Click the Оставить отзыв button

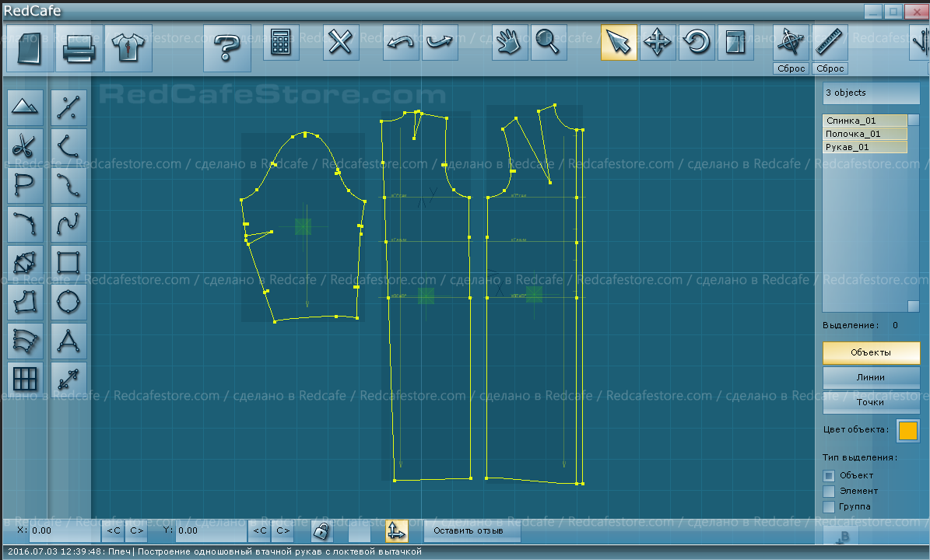click(x=472, y=530)
